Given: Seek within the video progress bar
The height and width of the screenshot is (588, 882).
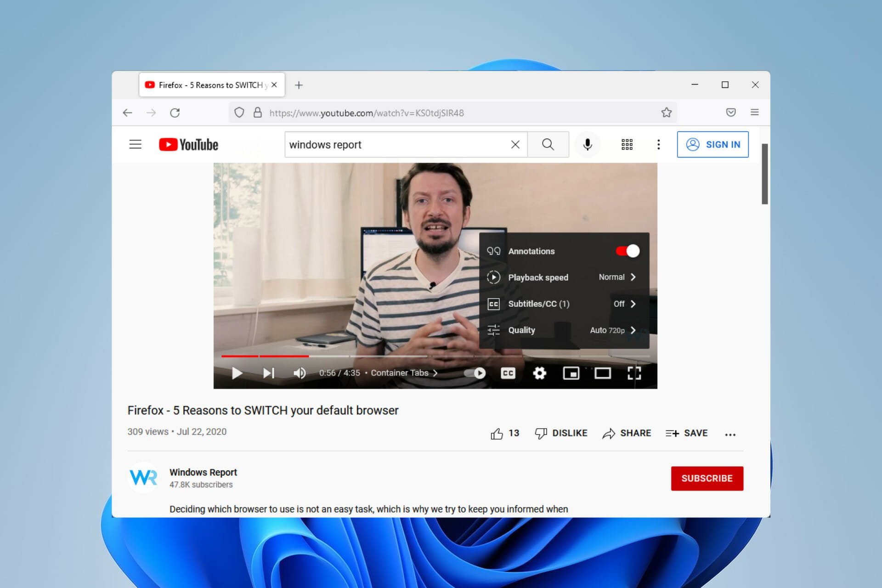Looking at the screenshot, I should pyautogui.click(x=435, y=356).
